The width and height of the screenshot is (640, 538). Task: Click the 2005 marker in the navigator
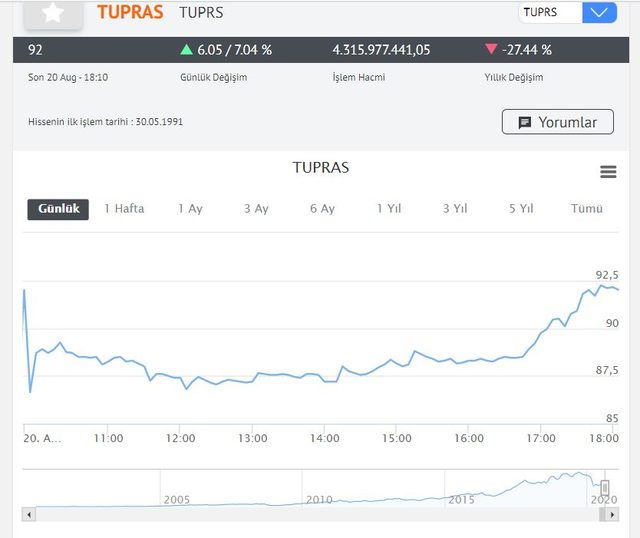point(177,500)
